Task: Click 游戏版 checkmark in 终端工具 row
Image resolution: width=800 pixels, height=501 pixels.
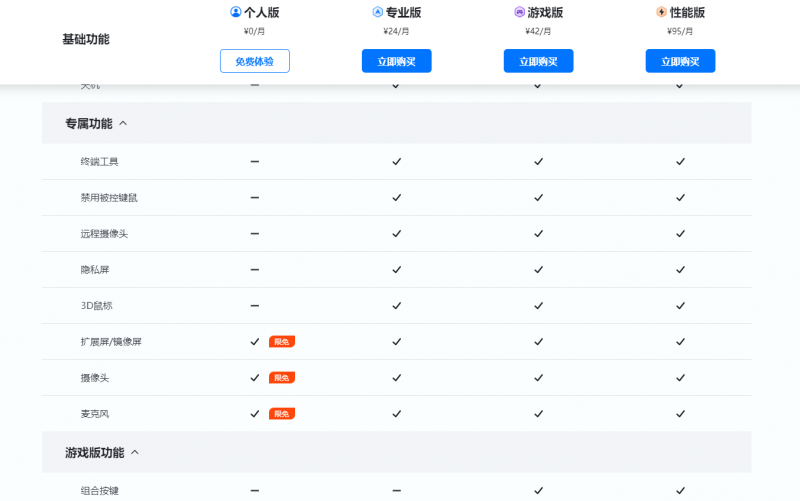Action: (x=538, y=162)
